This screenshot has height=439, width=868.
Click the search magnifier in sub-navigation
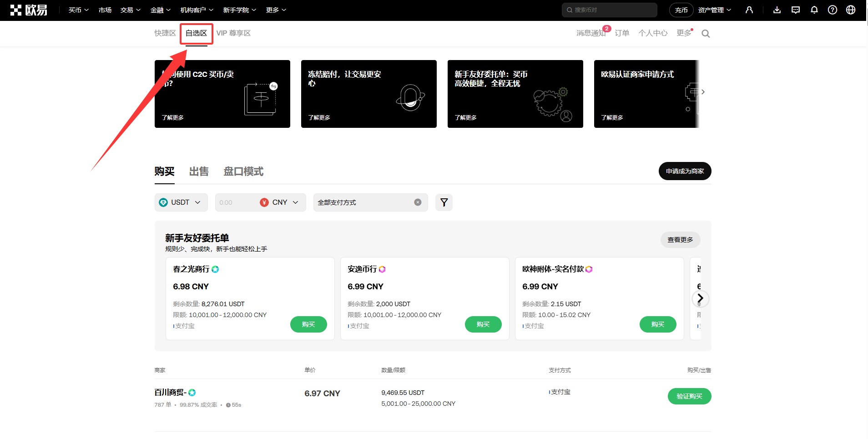click(x=706, y=34)
